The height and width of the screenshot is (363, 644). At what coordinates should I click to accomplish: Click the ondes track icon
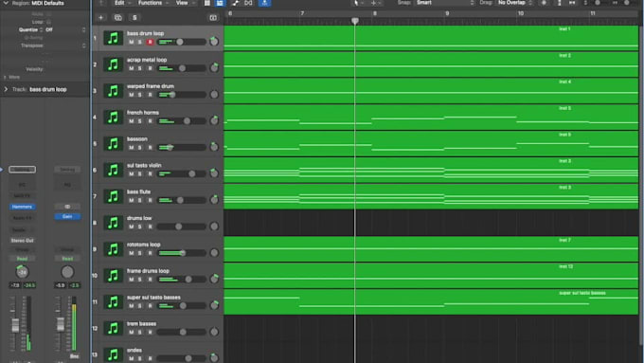point(113,354)
